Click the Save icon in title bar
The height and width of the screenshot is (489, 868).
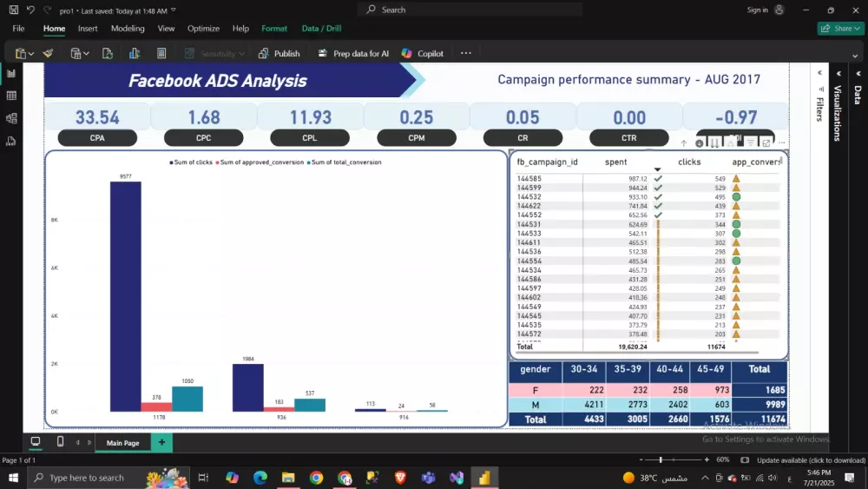pyautogui.click(x=13, y=10)
